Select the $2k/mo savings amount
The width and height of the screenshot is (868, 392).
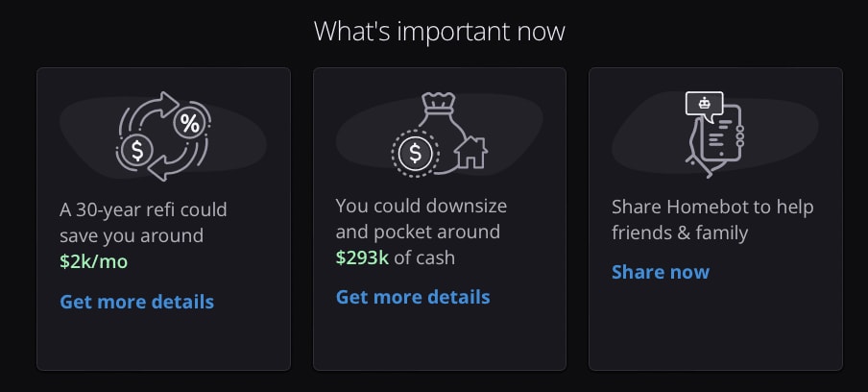coord(93,261)
